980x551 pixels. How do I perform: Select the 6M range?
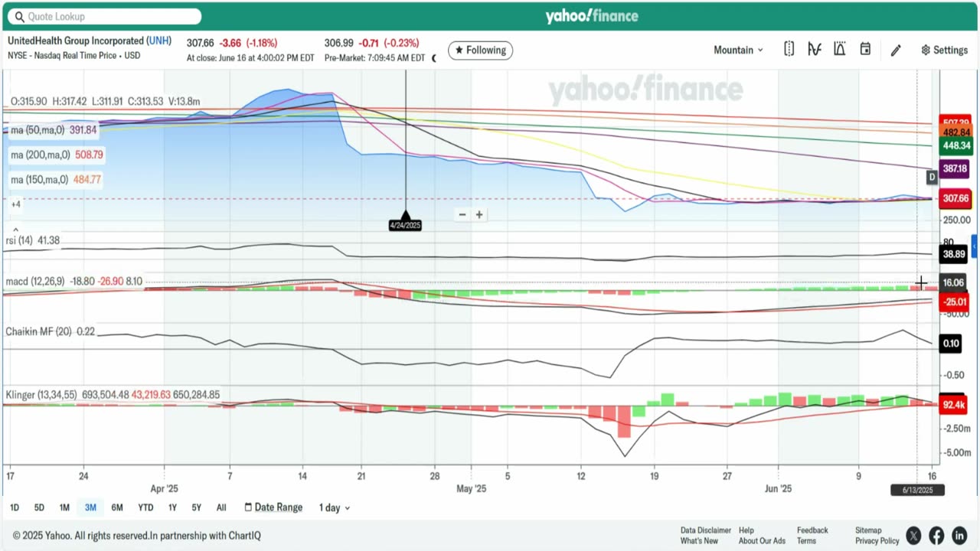(117, 507)
